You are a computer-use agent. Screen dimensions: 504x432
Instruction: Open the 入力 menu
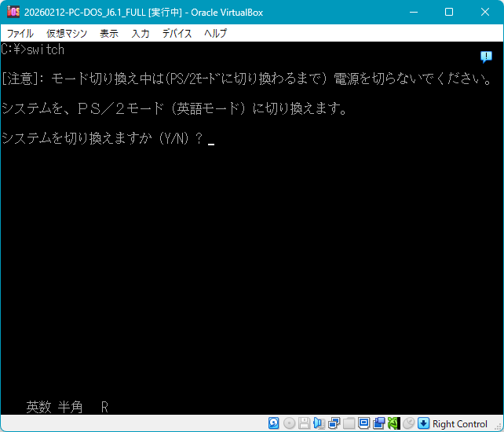141,34
